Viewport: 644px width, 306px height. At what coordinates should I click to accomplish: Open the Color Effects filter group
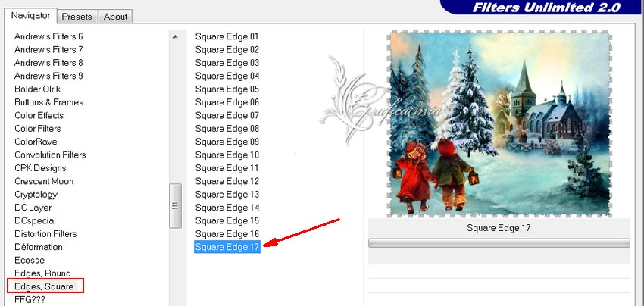[x=39, y=115]
